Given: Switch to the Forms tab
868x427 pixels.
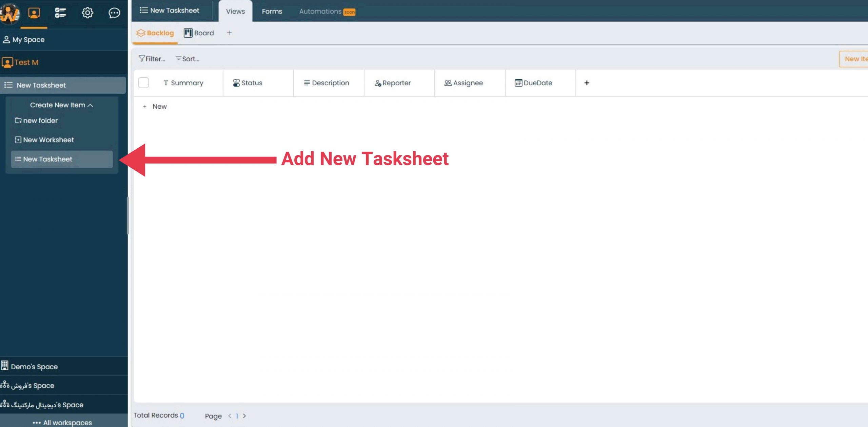Looking at the screenshot, I should tap(272, 11).
